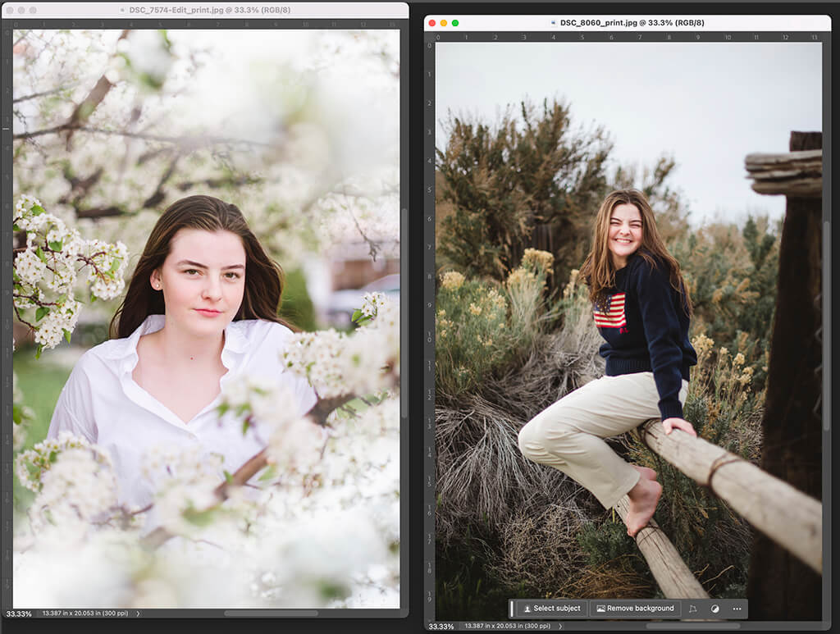Screen dimensions: 840x634
Task: Open more options via the ellipsis icon
Action: 735,609
